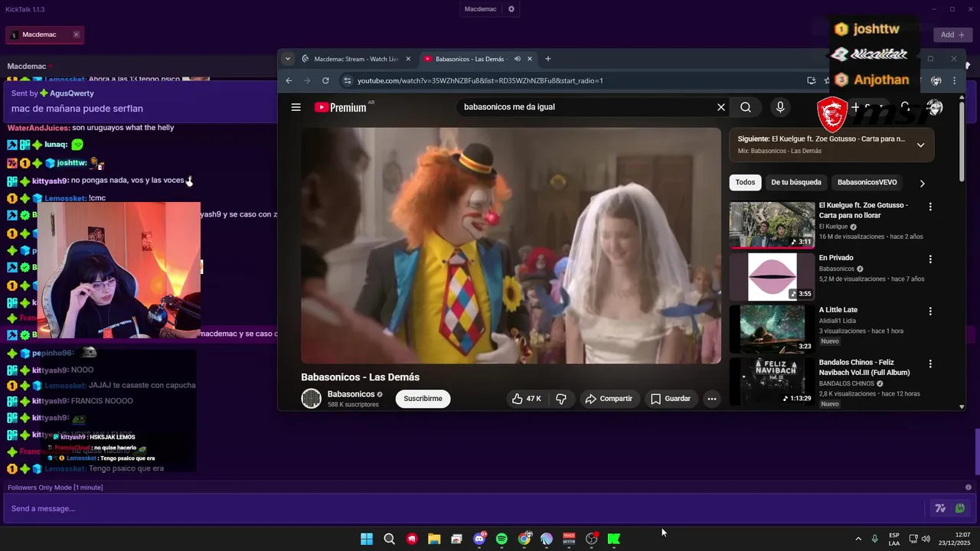Click Suscribirme to subscribe

tap(423, 399)
